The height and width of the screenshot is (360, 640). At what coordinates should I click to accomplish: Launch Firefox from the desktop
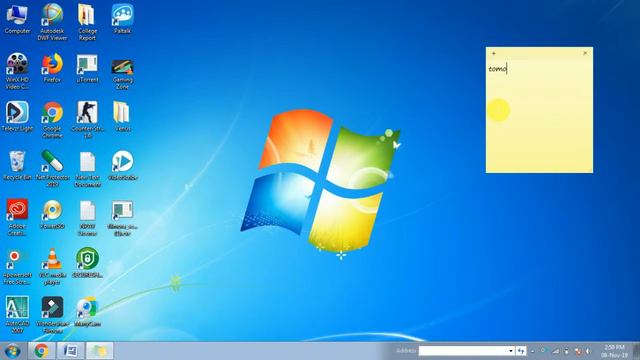[52, 68]
